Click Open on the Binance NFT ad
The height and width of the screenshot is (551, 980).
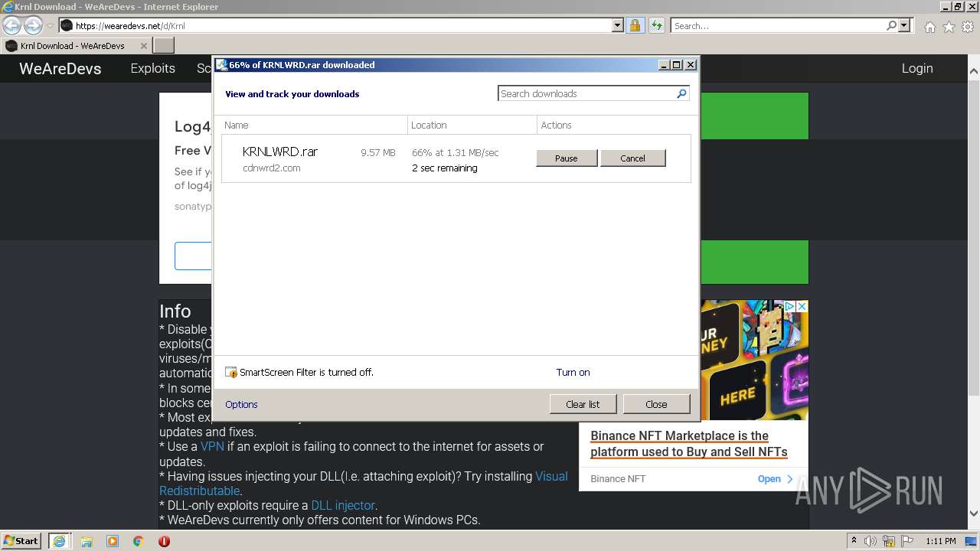[775, 478]
